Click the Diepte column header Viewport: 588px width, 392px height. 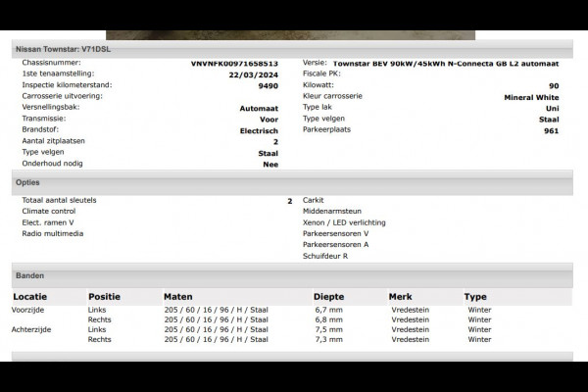pos(328,296)
